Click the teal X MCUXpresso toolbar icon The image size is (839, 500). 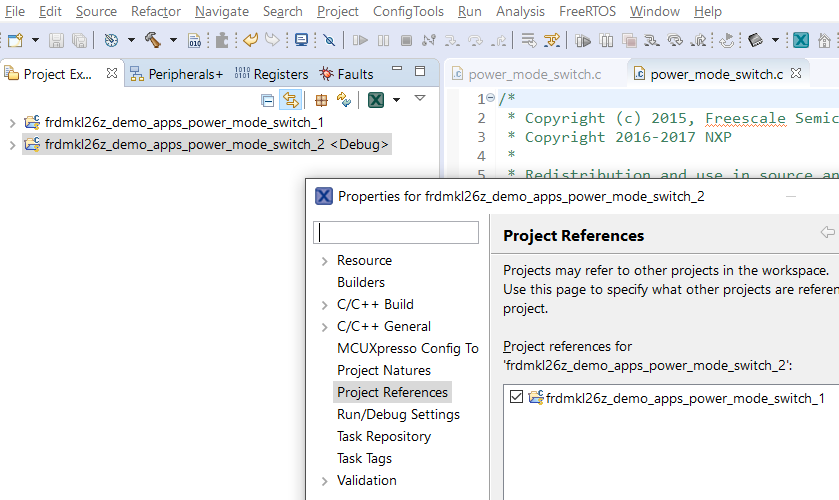pos(801,40)
